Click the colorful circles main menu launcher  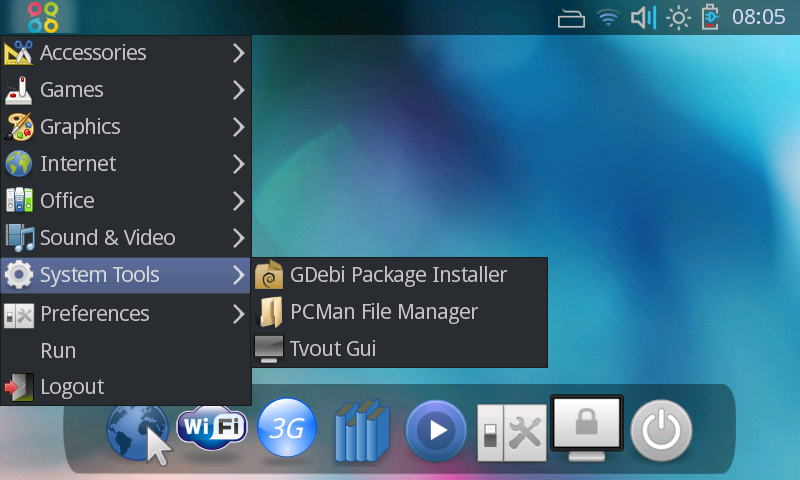(43, 17)
